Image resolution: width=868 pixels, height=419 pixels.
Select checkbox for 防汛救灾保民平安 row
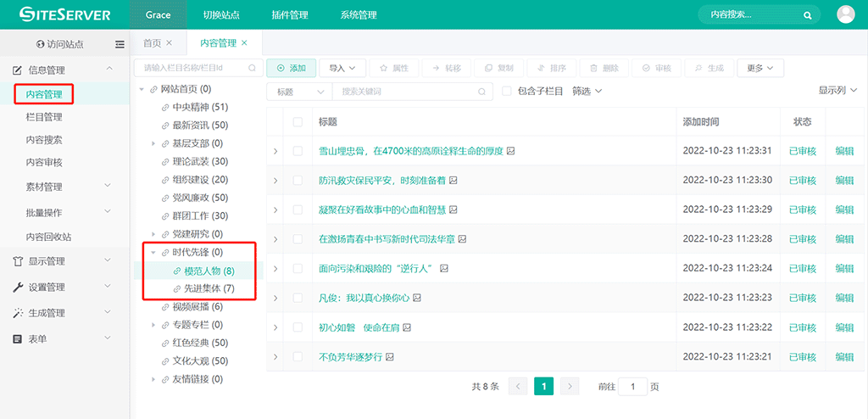(x=298, y=180)
